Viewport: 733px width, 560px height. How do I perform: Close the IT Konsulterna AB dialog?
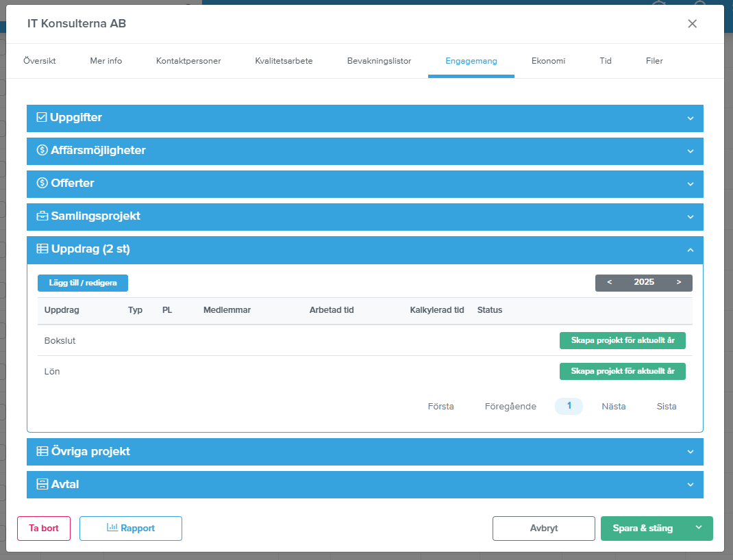click(693, 24)
